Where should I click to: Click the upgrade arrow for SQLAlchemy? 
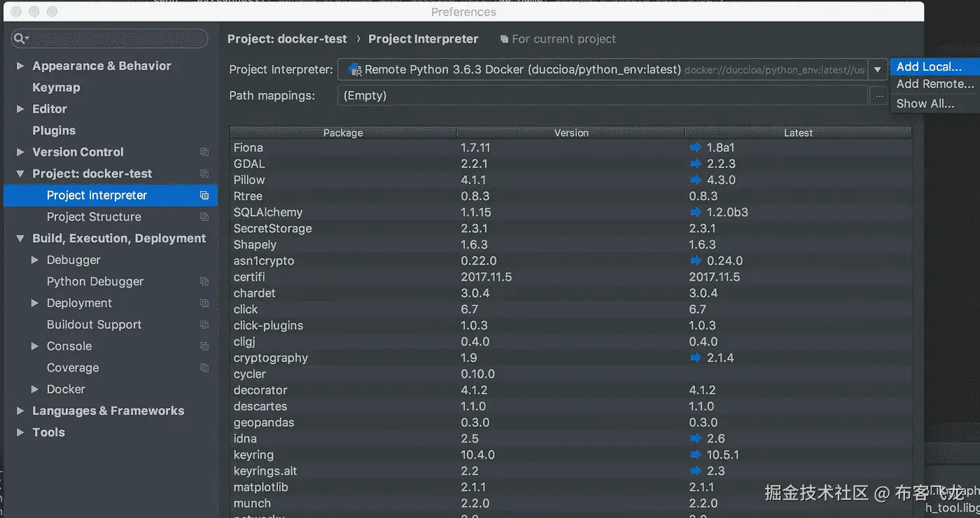click(695, 212)
